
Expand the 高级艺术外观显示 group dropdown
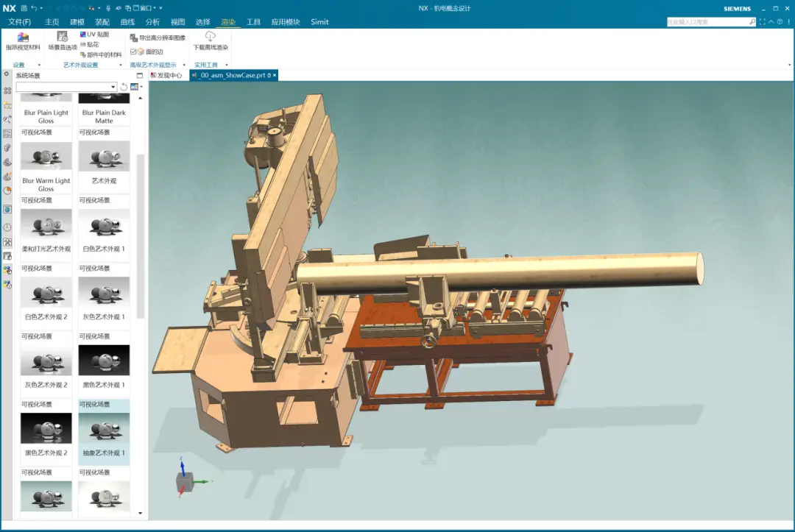click(x=183, y=65)
